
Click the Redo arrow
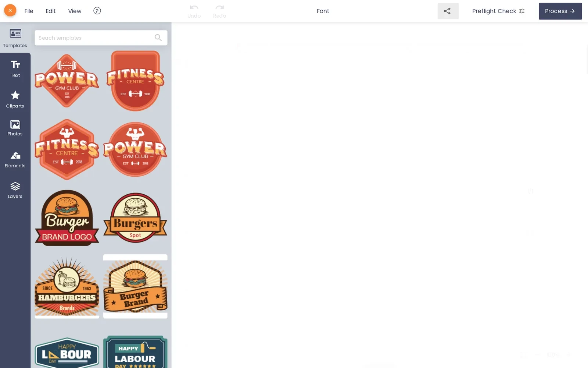219,11
